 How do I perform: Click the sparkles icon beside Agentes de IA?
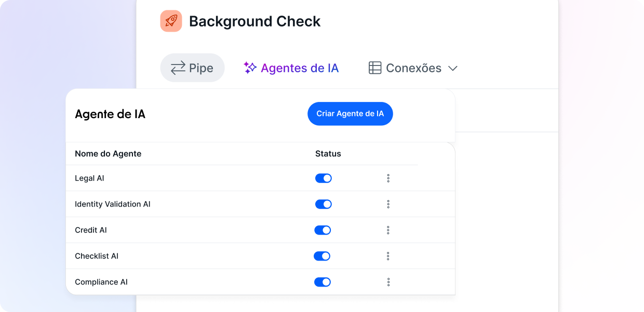[x=250, y=68]
